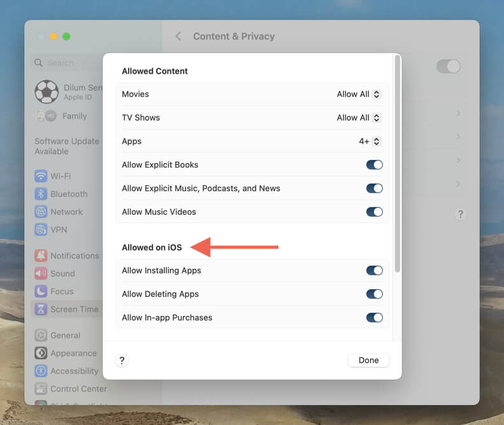This screenshot has height=425, width=504.
Task: Open Software Update Available notice
Action: pyautogui.click(x=67, y=147)
